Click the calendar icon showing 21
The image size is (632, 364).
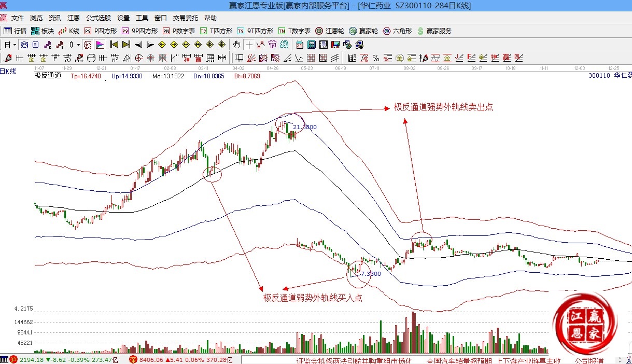pos(300,45)
